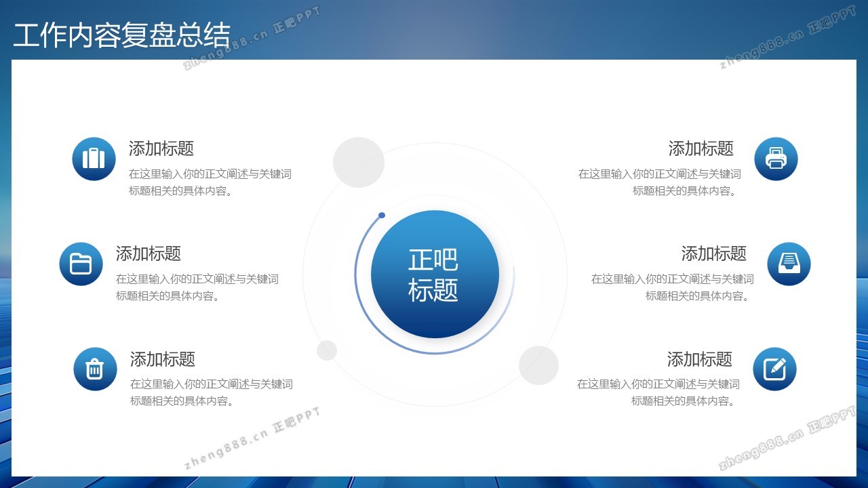Click the slide title 工作内容复盘总结
868x488 pixels.
click(x=122, y=35)
